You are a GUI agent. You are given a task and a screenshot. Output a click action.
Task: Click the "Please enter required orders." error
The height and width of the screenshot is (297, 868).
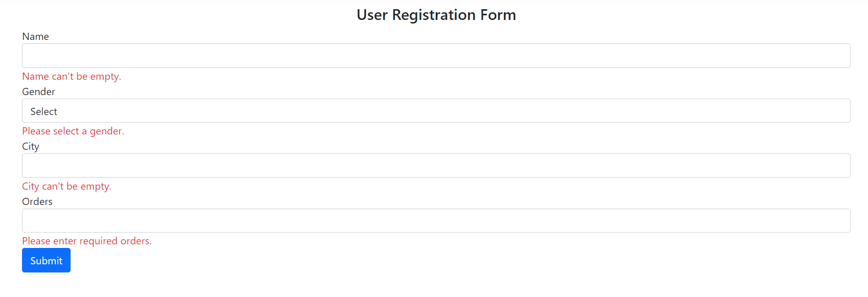point(87,241)
